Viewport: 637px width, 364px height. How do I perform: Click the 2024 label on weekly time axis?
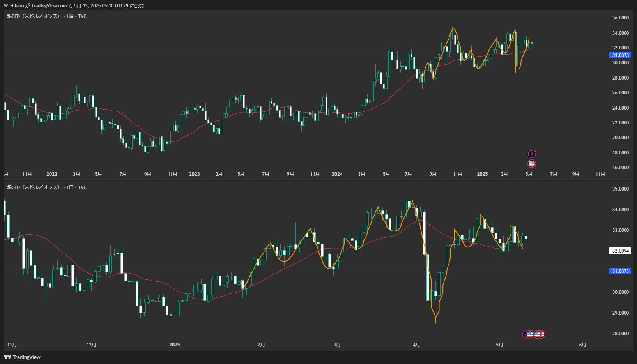337,174
